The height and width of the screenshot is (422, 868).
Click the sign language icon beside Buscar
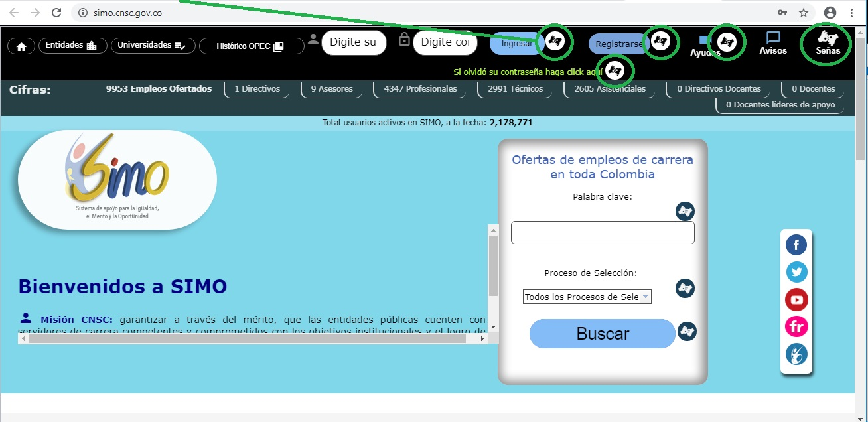coord(687,332)
